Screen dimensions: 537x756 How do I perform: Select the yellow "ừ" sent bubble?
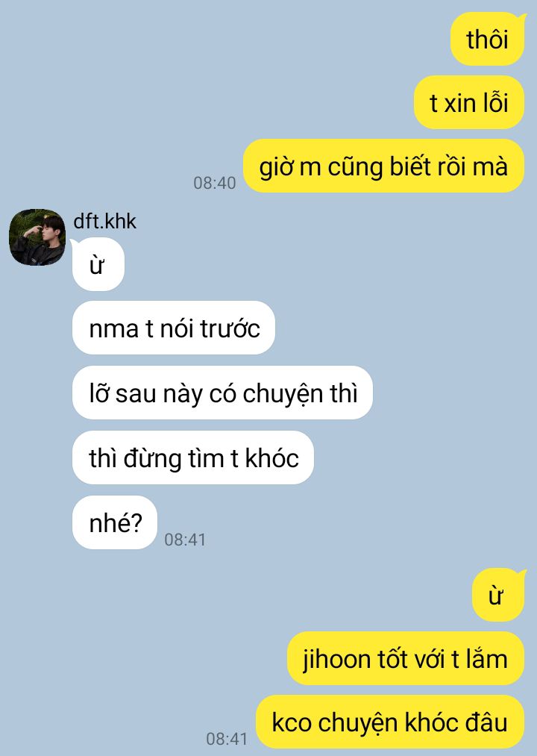pyautogui.click(x=498, y=595)
